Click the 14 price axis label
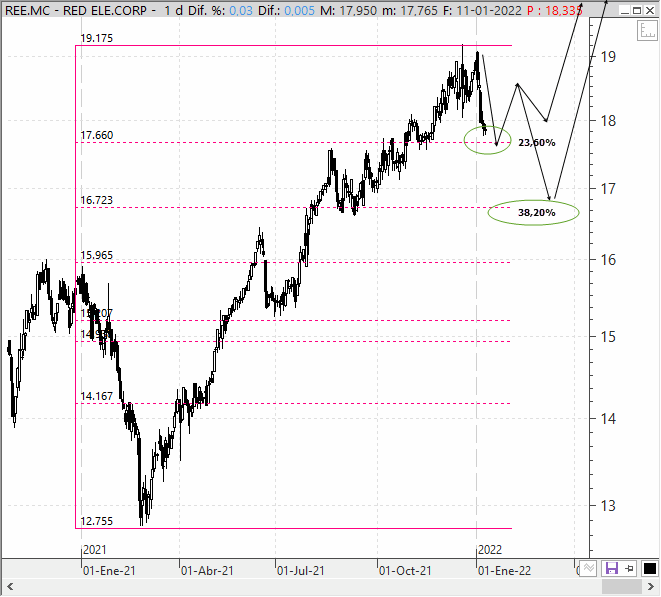 (x=608, y=418)
